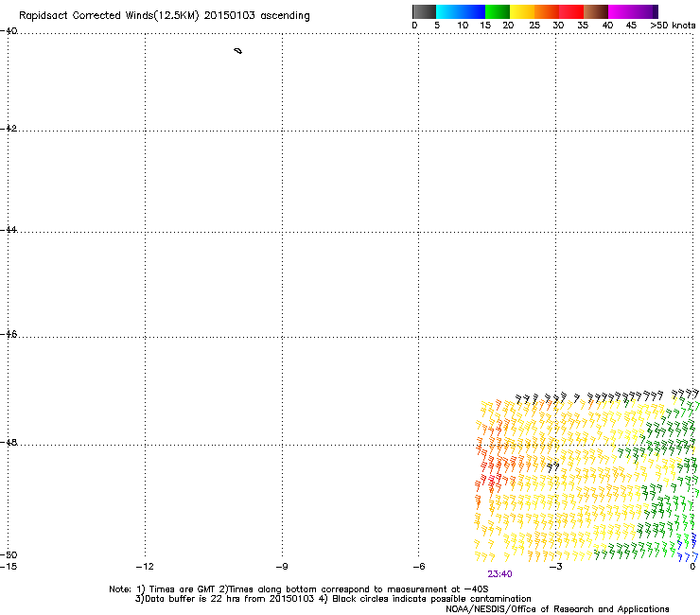
Task: Click the '-46' latitude axis label
Action: [9, 334]
